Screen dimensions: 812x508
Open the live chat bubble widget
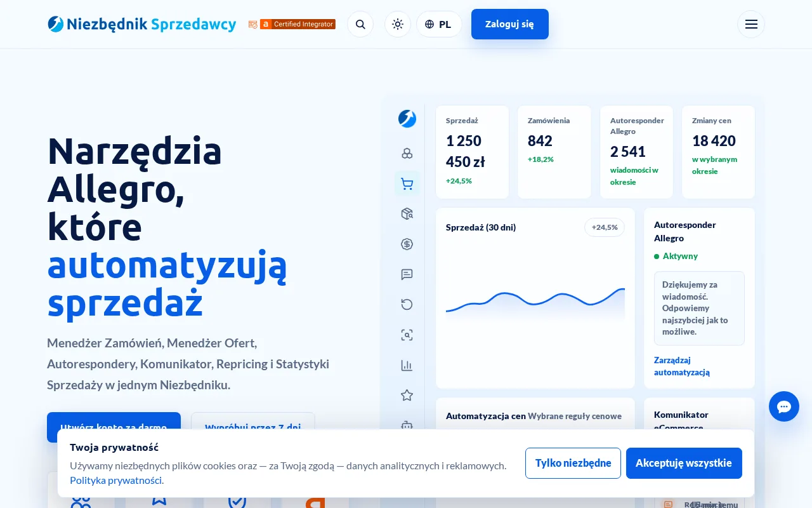(784, 406)
